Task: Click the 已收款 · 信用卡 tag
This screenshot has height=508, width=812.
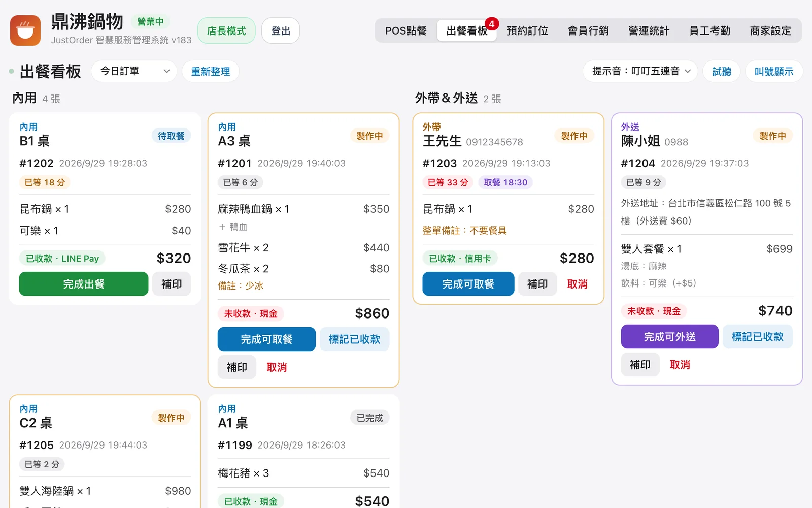Action: (460, 258)
